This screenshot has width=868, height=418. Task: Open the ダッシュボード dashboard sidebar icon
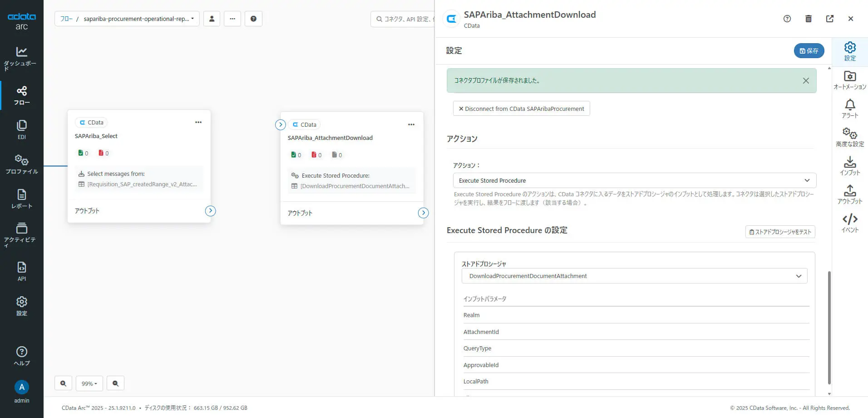coord(21,58)
